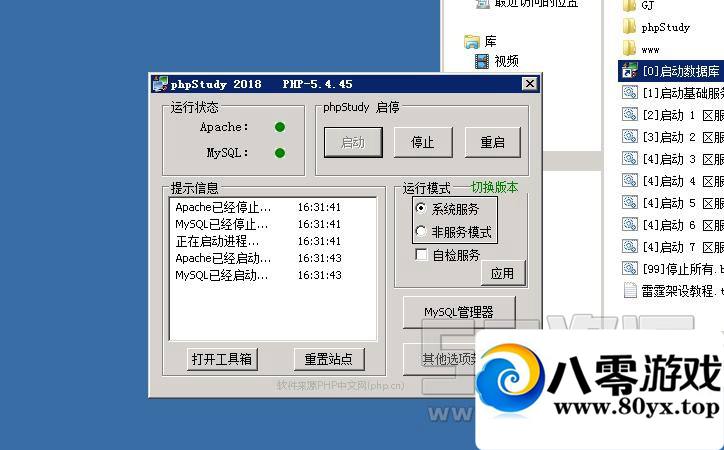Restart services with the 重启 button
The height and width of the screenshot is (450, 724).
point(493,142)
